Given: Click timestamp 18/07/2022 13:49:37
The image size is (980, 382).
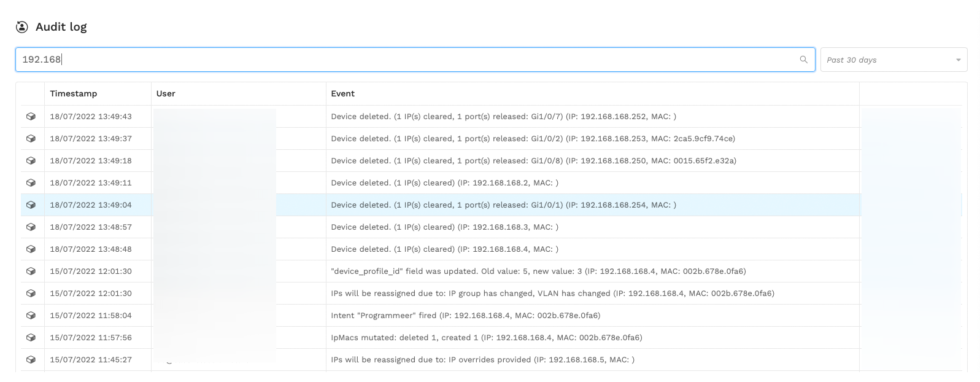Looking at the screenshot, I should pos(91,139).
